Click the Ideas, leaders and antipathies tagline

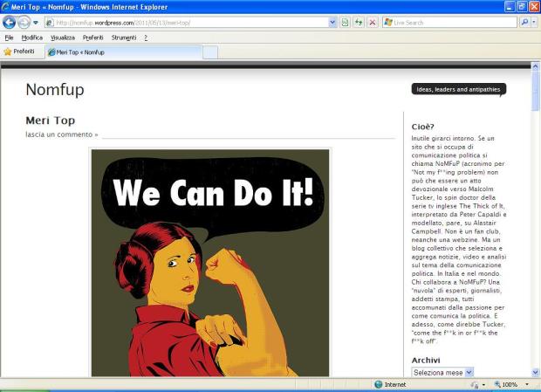[x=458, y=89]
